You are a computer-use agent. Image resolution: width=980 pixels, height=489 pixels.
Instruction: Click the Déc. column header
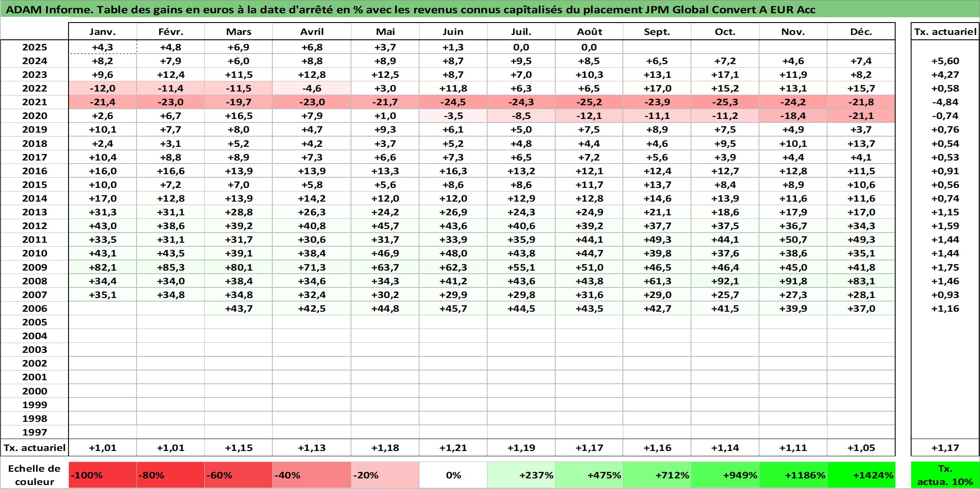click(x=861, y=31)
